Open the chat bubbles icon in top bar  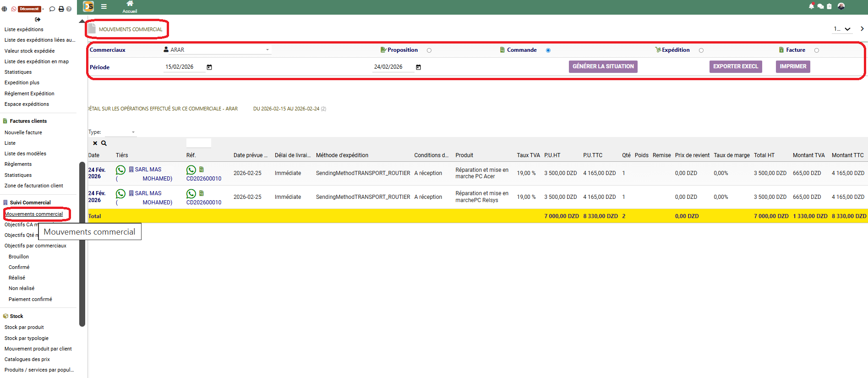(x=820, y=6)
